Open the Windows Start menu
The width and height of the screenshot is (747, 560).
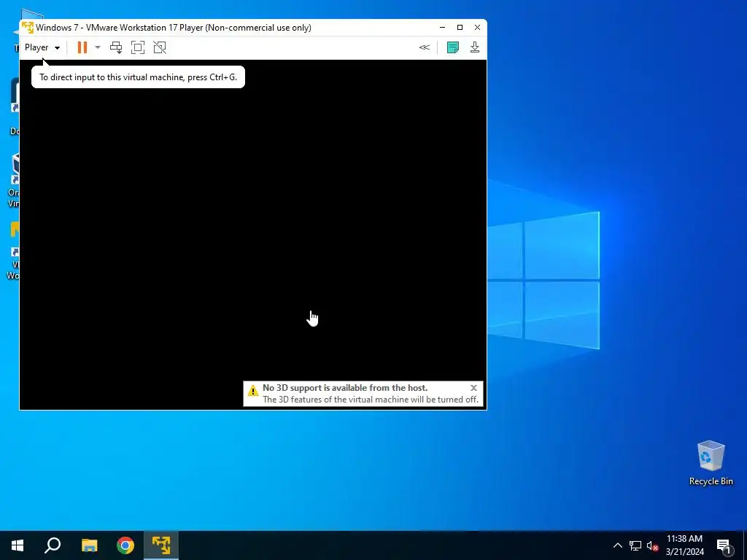[x=18, y=545]
